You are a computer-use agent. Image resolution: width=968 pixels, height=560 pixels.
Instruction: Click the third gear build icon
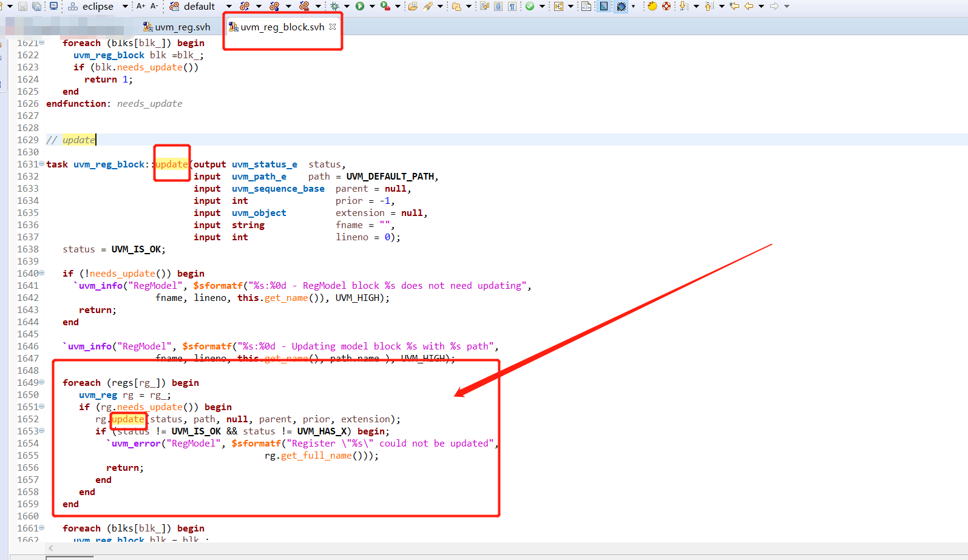pos(303,6)
